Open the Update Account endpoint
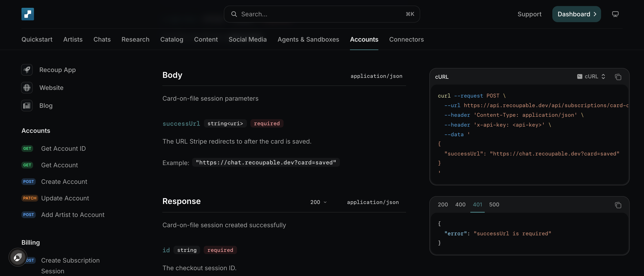Viewport: 644px width, 276px height. (x=65, y=198)
